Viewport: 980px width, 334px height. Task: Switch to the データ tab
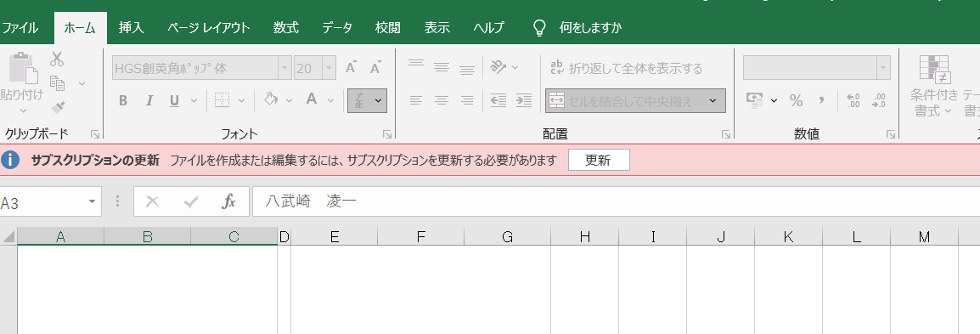coord(337,27)
